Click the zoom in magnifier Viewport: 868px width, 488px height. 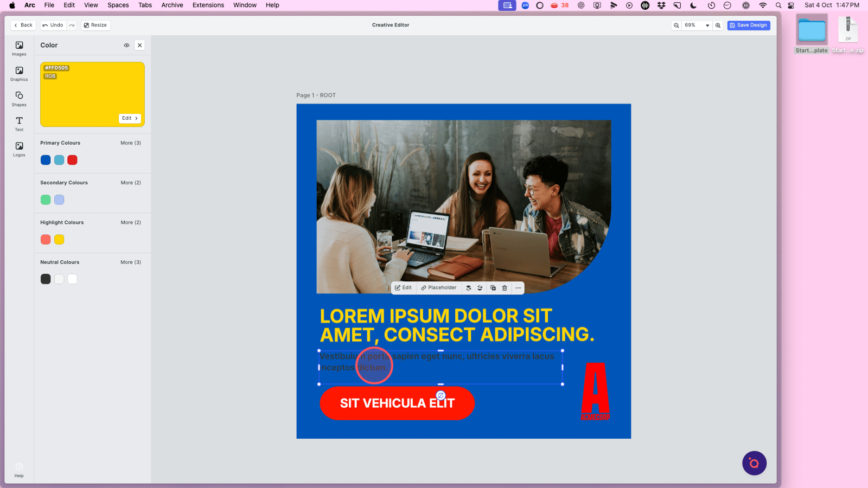[718, 25]
